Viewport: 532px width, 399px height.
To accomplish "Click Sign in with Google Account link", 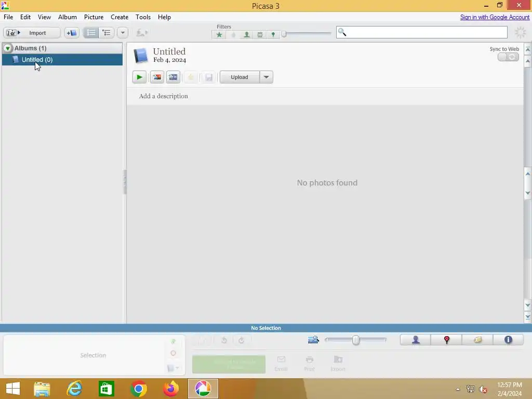I will pyautogui.click(x=495, y=17).
